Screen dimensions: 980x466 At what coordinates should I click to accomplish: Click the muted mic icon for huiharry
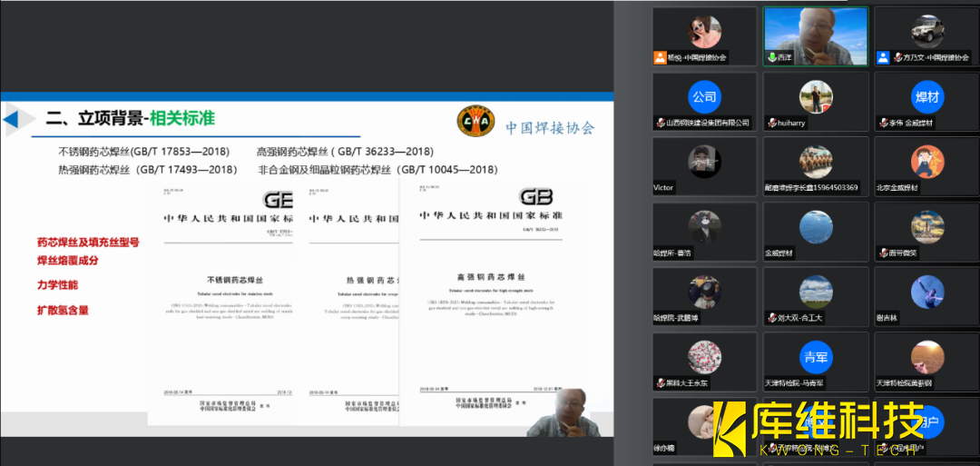[770, 123]
